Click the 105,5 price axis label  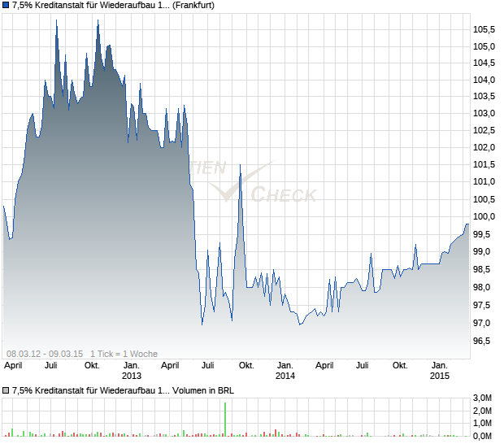(x=484, y=30)
